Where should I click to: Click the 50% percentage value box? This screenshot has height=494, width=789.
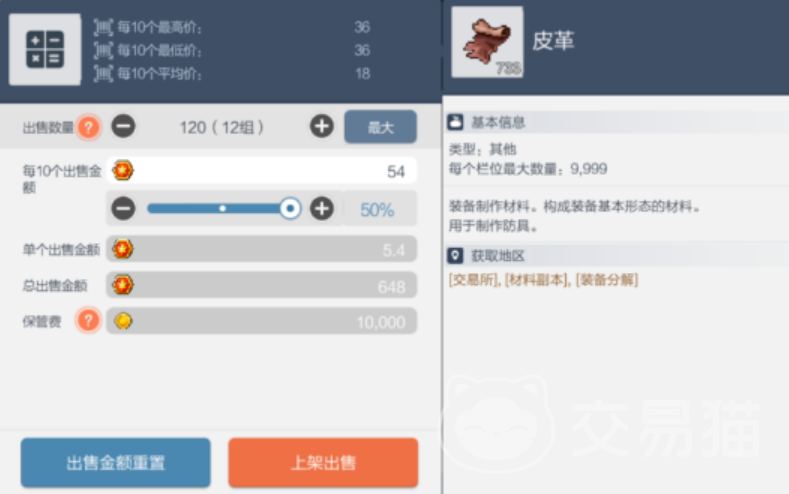pos(380,209)
